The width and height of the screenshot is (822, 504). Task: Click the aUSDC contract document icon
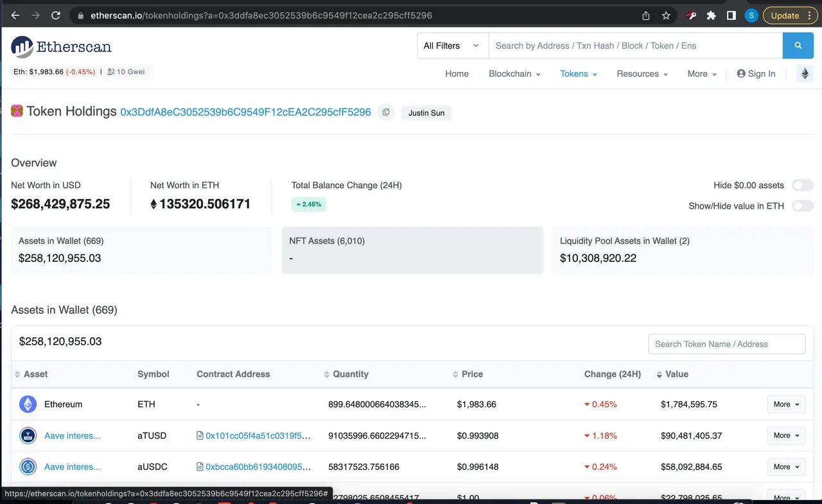200,467
